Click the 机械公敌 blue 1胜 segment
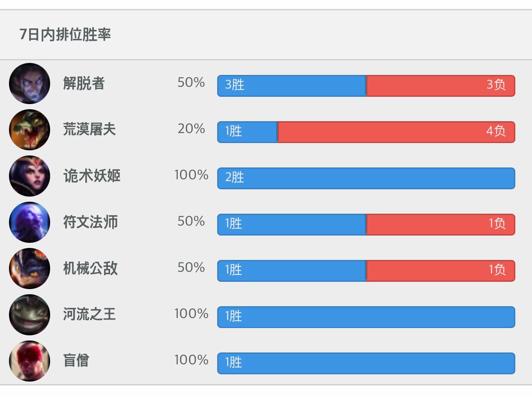 point(292,271)
